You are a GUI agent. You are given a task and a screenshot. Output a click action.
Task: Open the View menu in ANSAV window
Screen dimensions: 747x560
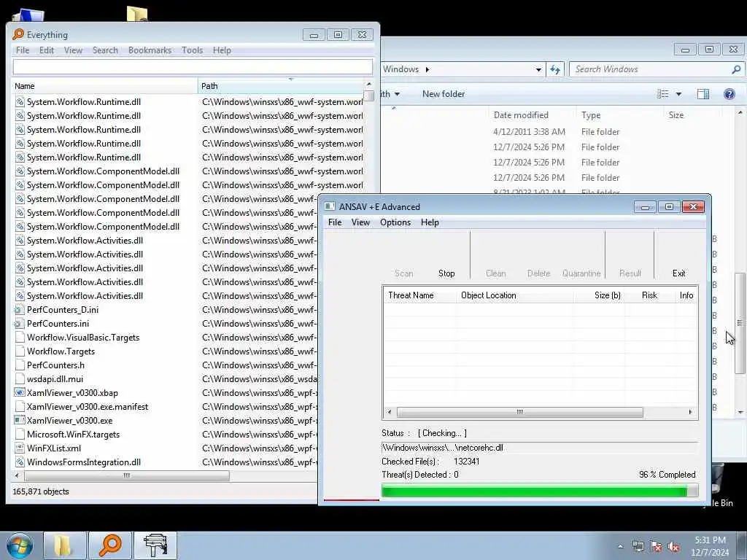[360, 222]
